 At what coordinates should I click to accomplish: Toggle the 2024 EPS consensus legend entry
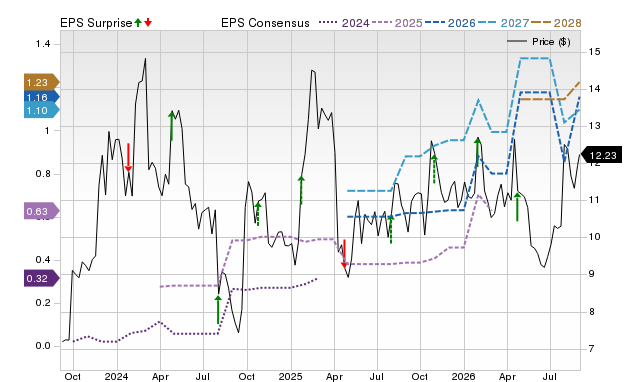(344, 23)
